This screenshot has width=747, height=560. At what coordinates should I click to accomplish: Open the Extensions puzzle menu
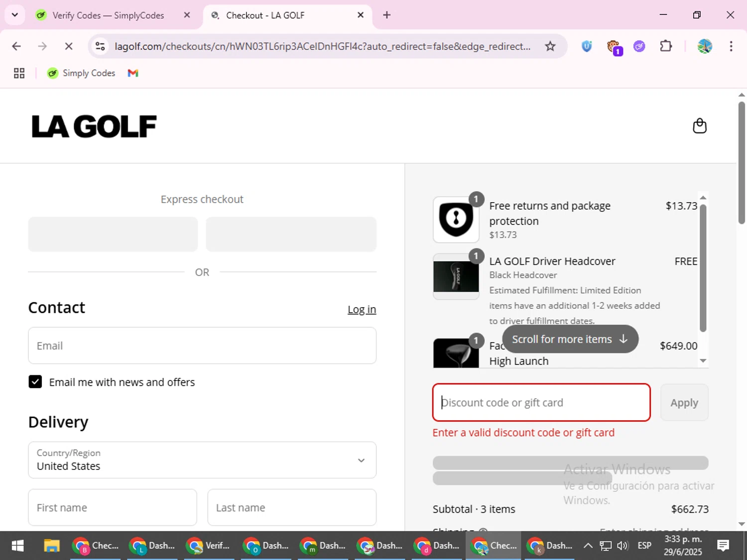[666, 46]
